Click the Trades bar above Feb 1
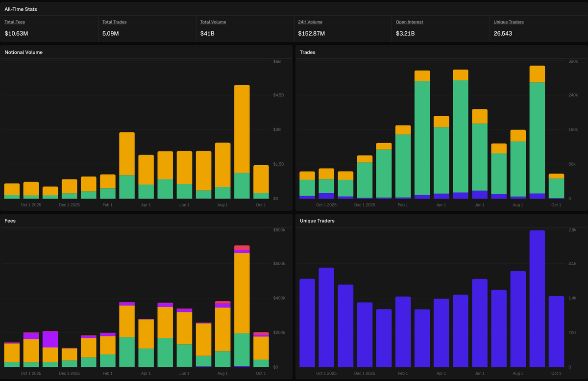The image size is (588, 381). 403,162
